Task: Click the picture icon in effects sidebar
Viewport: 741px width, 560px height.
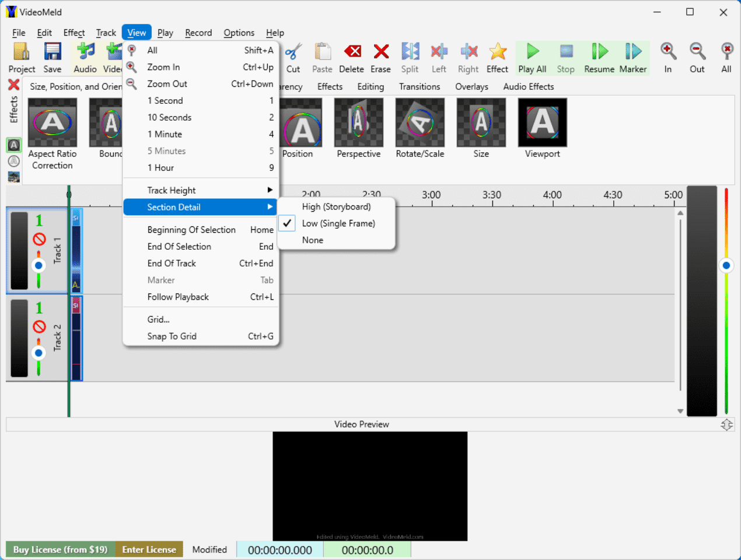Action: tap(14, 177)
